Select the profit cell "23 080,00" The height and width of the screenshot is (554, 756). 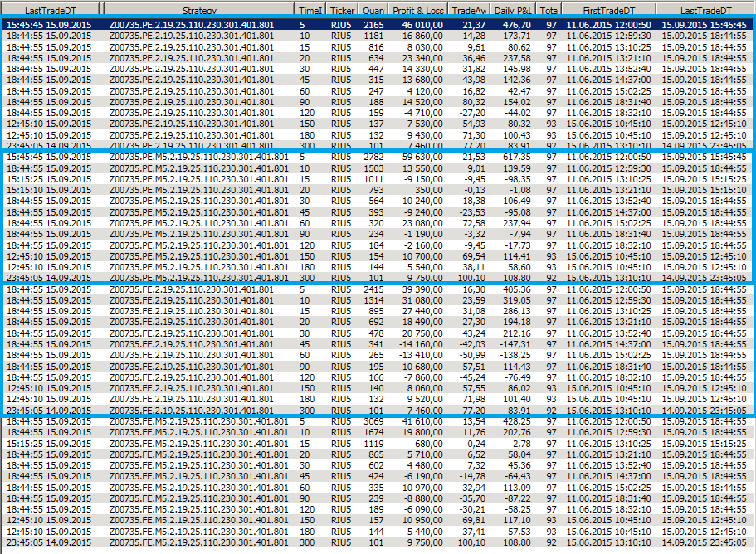tap(422, 223)
